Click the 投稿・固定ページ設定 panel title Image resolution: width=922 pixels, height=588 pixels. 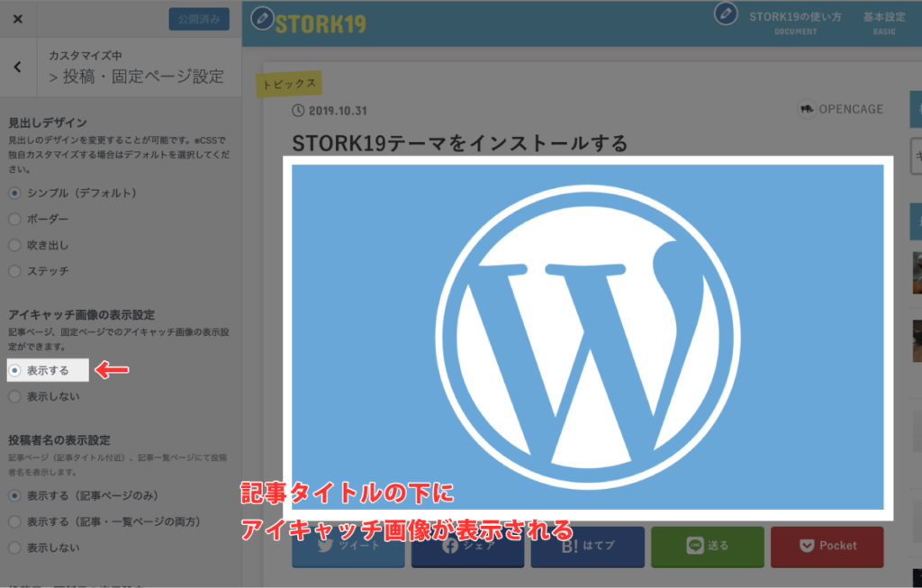[x=143, y=77]
